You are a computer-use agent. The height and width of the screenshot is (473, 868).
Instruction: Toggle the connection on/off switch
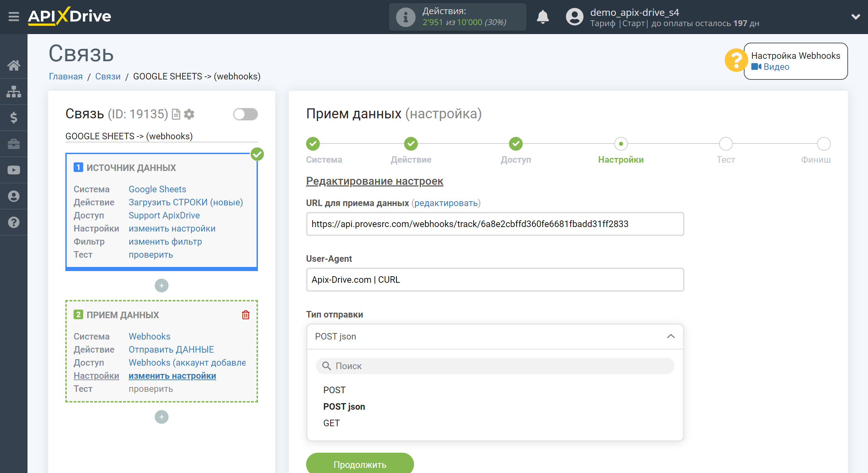245,114
